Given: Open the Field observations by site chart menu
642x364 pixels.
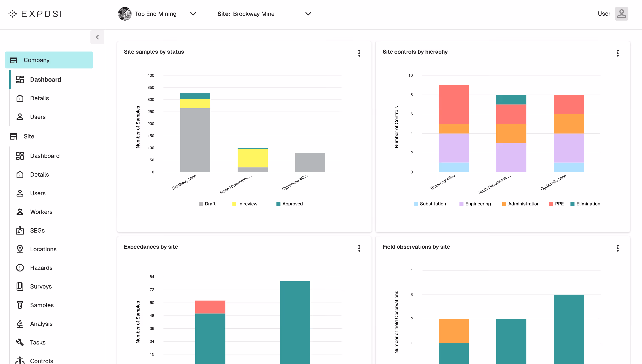Looking at the screenshot, I should (x=618, y=248).
